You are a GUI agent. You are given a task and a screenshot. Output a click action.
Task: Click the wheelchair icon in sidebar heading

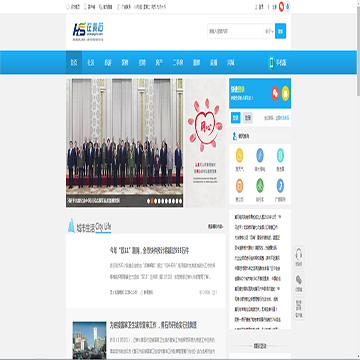coord(235,136)
